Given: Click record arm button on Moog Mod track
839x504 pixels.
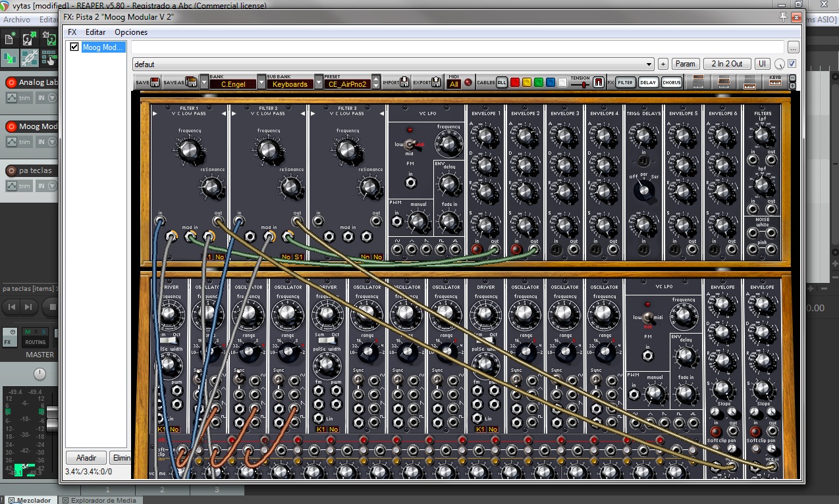Looking at the screenshot, I should (11, 126).
